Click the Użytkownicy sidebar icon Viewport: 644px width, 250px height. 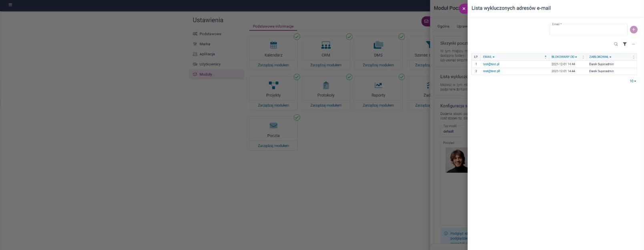(x=195, y=64)
